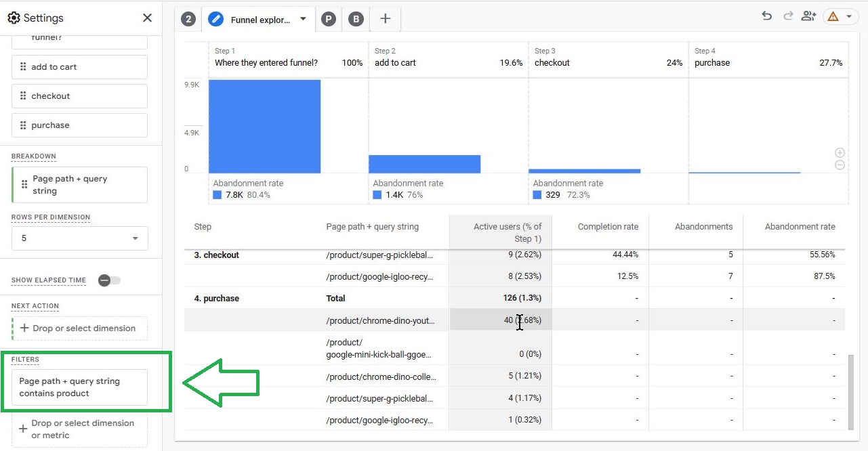Click the checkout step in Settings

[x=79, y=96]
